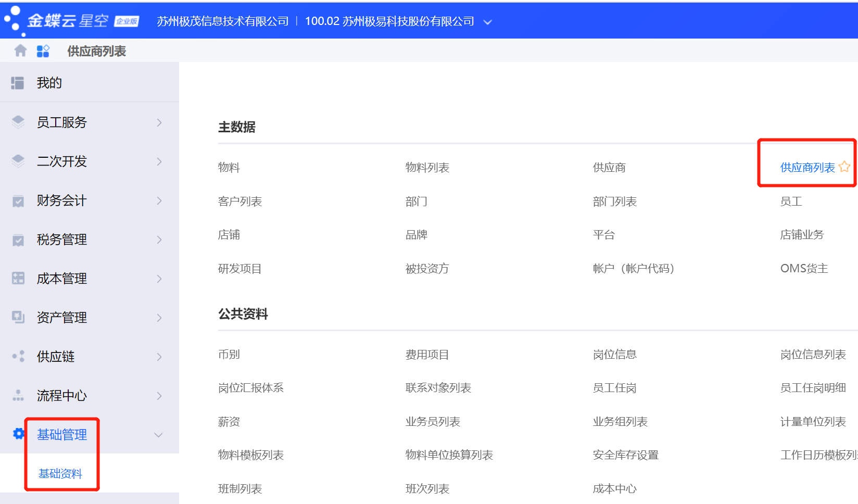Open the 岗位汇报体系 link
858x504 pixels.
point(251,388)
